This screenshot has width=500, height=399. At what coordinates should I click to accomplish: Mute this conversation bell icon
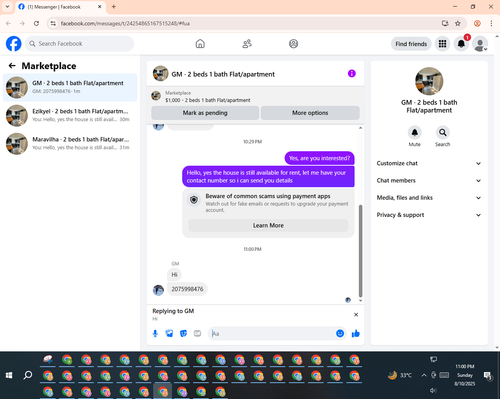click(415, 133)
